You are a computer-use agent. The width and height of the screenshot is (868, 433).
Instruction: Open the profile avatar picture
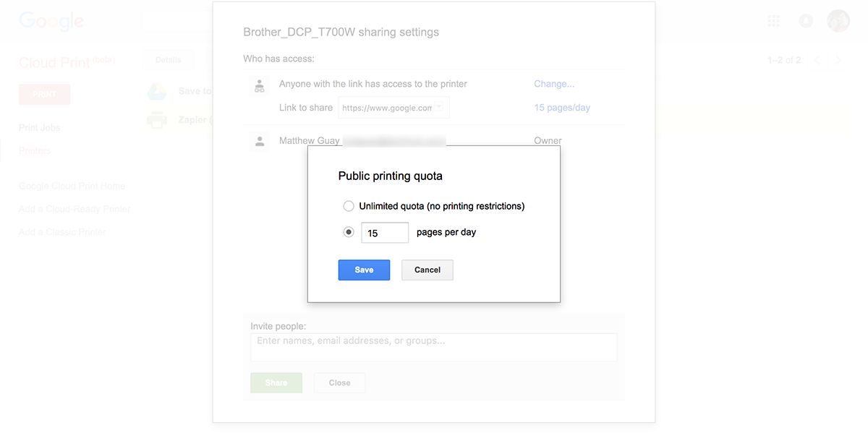pos(838,21)
